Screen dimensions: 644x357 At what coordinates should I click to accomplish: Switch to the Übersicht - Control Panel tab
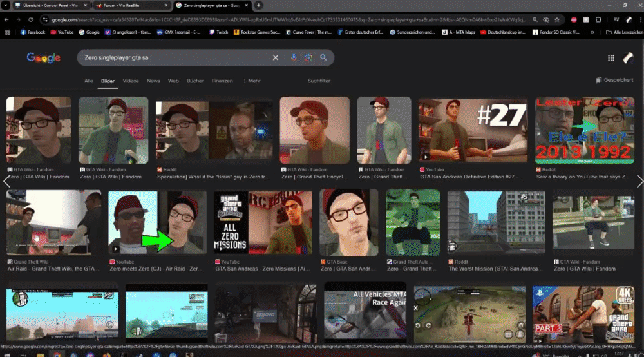click(x=50, y=5)
